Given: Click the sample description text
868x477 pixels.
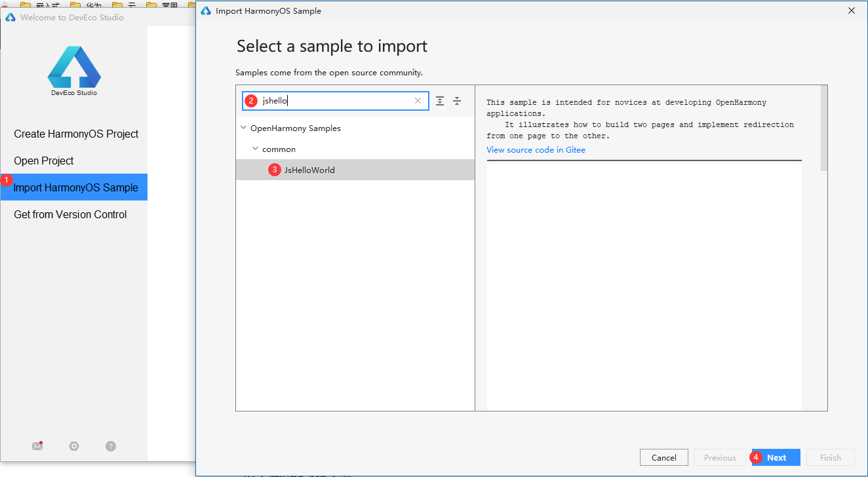Looking at the screenshot, I should pyautogui.click(x=640, y=119).
